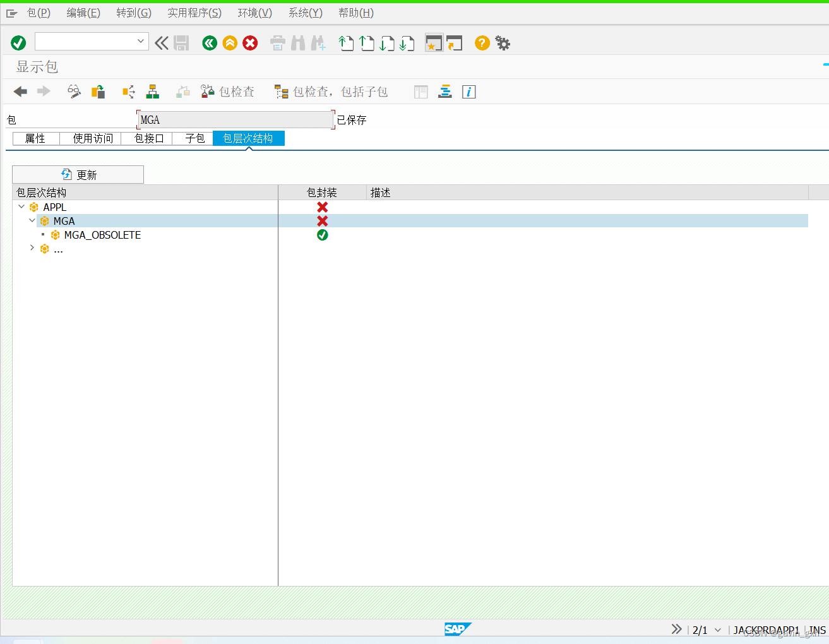Open the 系统(Y) menu

306,13
